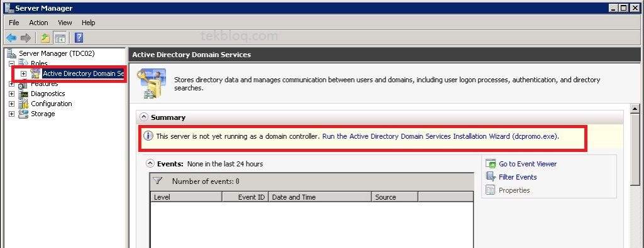
Task: Select the Roles tree item
Action: (x=39, y=63)
